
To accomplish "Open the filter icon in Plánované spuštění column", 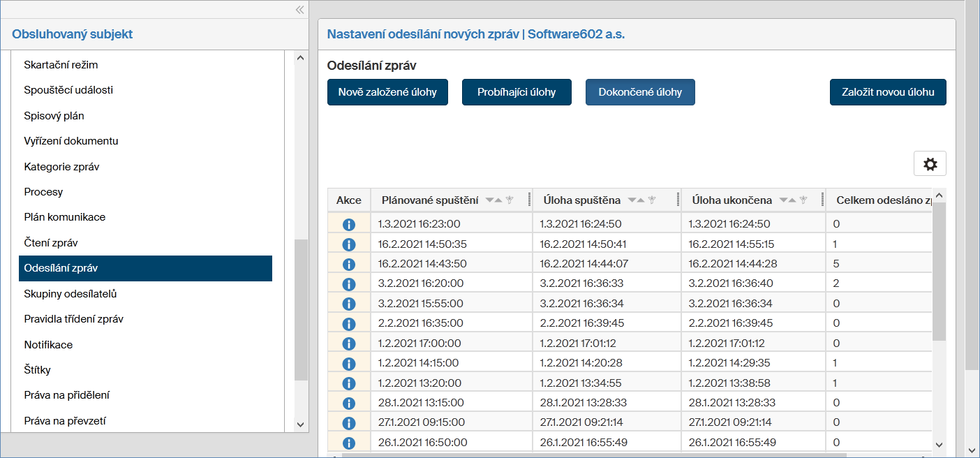I will (510, 200).
